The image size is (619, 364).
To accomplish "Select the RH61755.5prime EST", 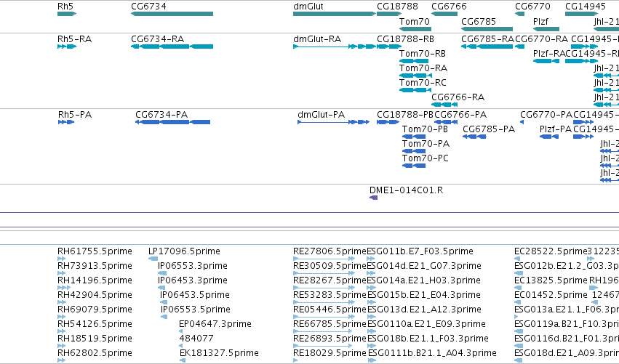I will pyautogui.click(x=95, y=251).
